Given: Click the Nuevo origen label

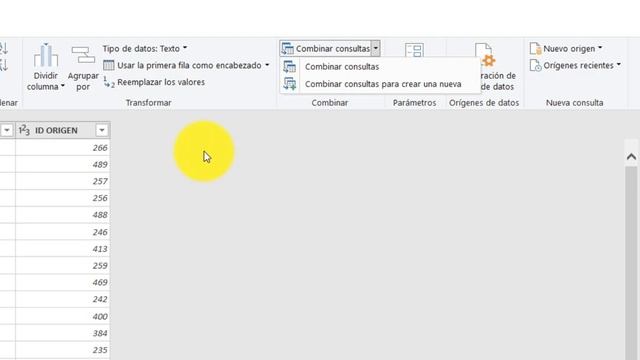Looking at the screenshot, I should (569, 49).
